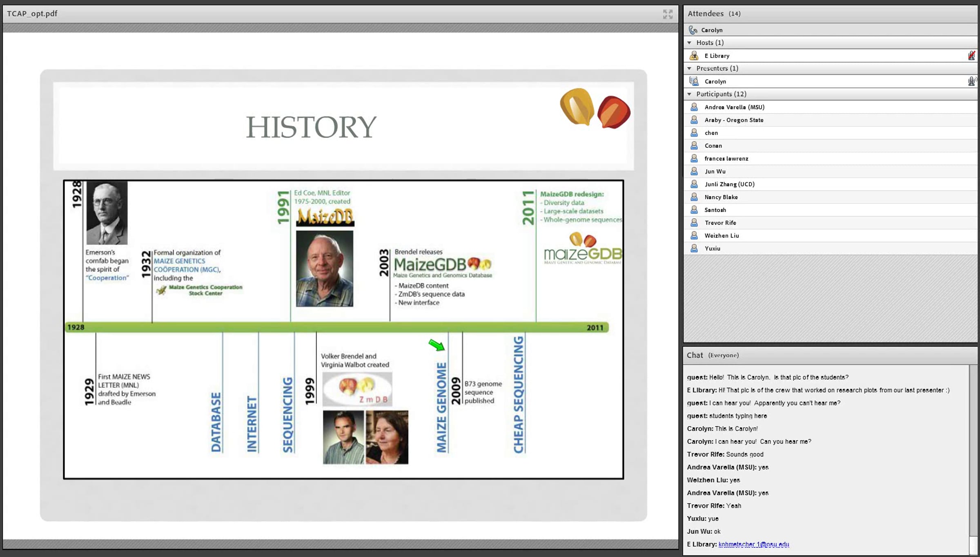Screen dimensions: 980x557
Task: Click the HISTORY slide title
Action: [x=311, y=127]
